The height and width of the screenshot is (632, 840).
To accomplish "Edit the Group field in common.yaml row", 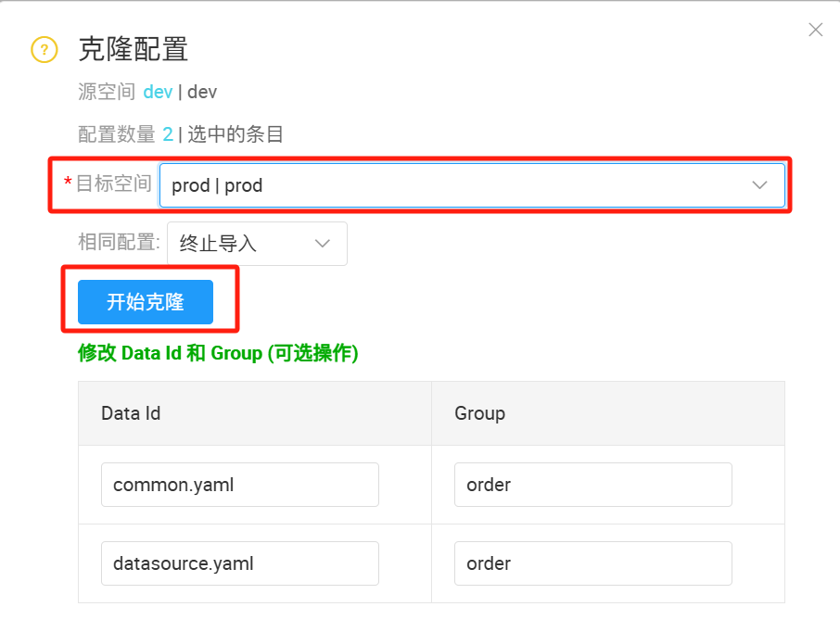I will [x=592, y=485].
